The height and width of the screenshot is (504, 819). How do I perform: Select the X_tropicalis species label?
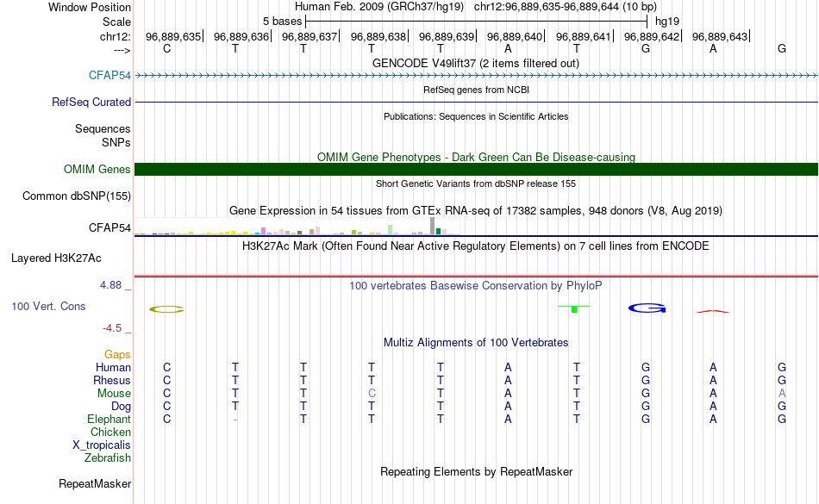tap(102, 445)
